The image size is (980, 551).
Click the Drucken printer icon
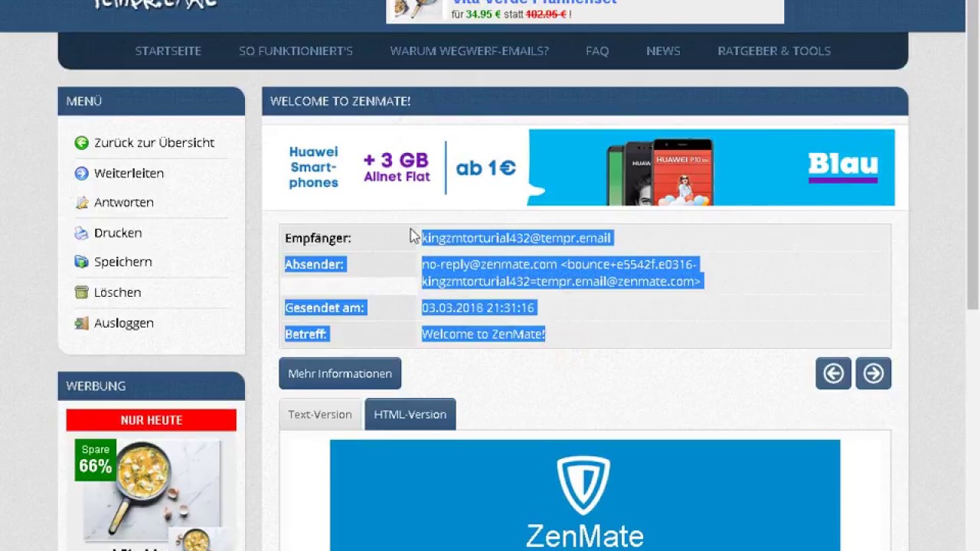[81, 233]
